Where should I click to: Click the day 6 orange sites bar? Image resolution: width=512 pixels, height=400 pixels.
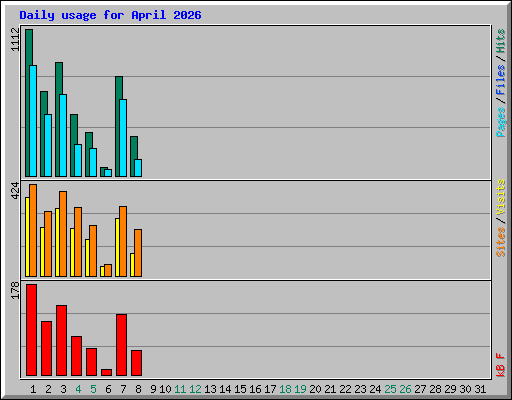pos(108,270)
